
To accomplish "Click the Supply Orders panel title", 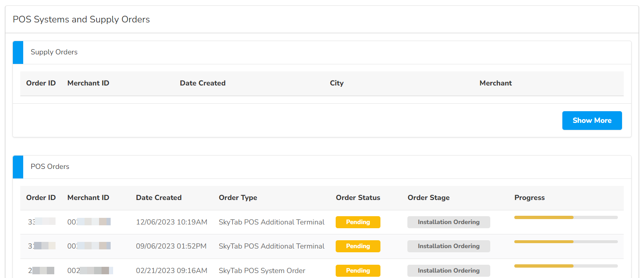I will 54,52.
